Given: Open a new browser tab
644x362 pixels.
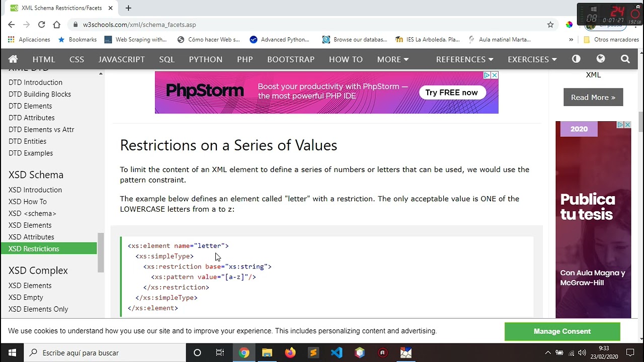Looking at the screenshot, I should tap(128, 8).
